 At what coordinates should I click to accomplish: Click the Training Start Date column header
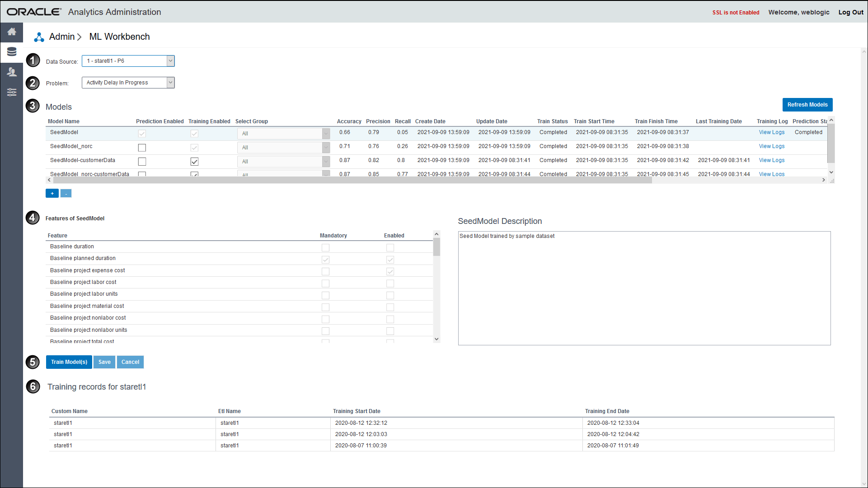357,411
